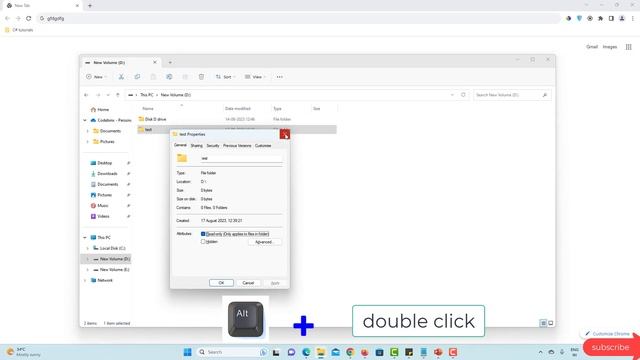This screenshot has width=640, height=360.
Task: Switch to the Security tab
Action: [213, 146]
